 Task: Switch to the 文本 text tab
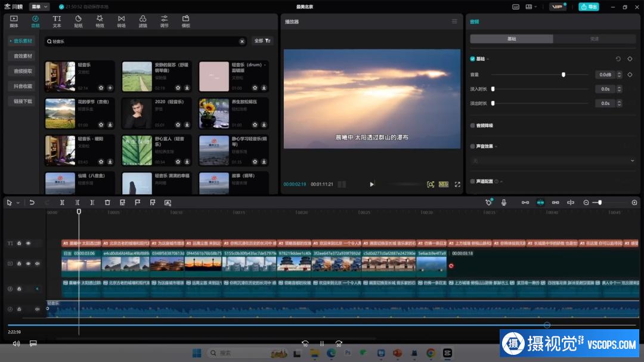[x=57, y=21]
